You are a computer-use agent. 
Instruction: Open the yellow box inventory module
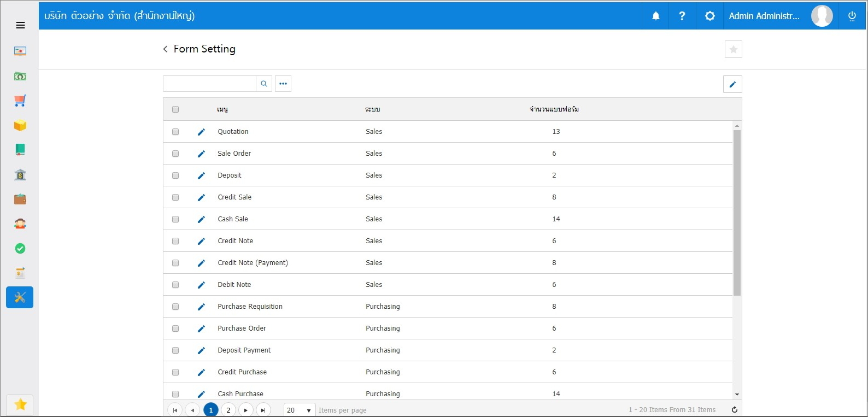pyautogui.click(x=20, y=125)
